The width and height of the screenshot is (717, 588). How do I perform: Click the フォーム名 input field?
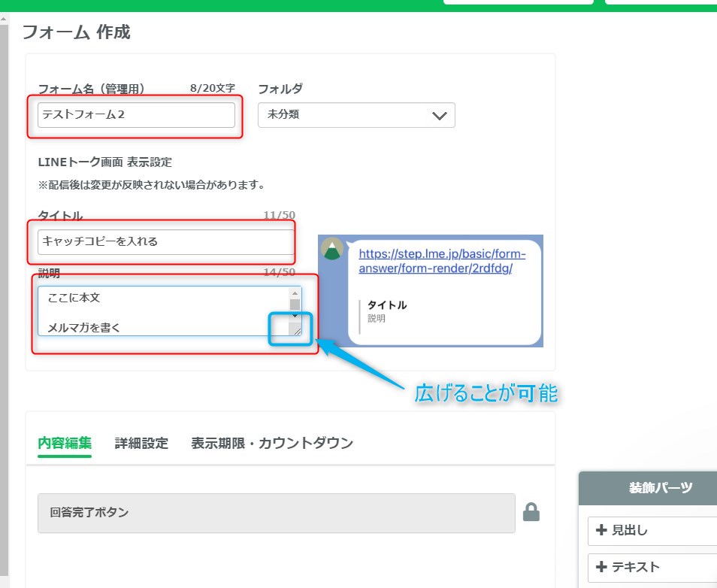coord(136,115)
